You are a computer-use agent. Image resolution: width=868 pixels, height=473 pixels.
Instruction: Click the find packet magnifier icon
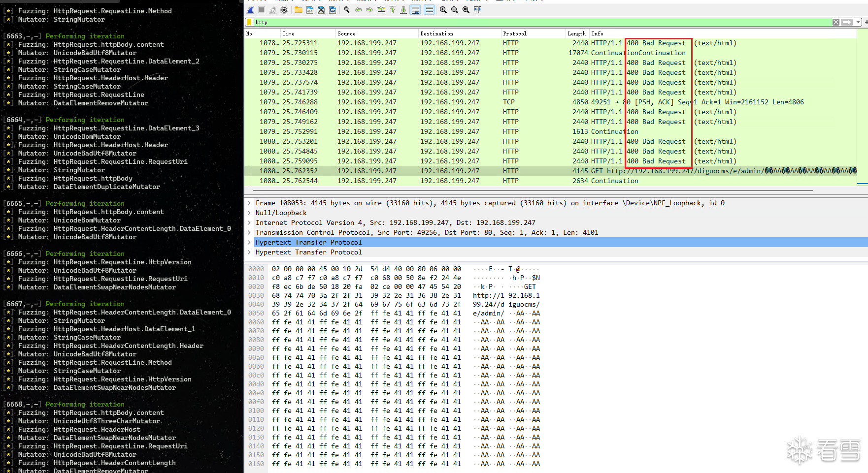click(x=347, y=10)
